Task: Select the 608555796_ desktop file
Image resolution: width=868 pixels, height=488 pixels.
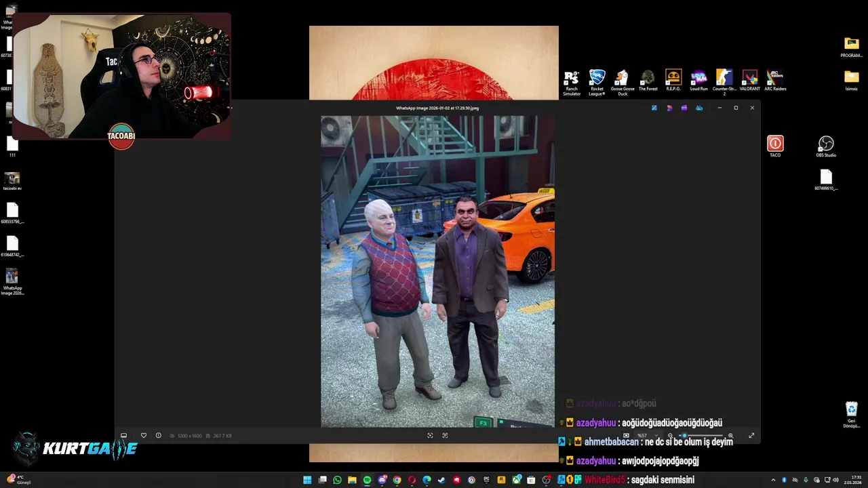Action: pos(12,213)
